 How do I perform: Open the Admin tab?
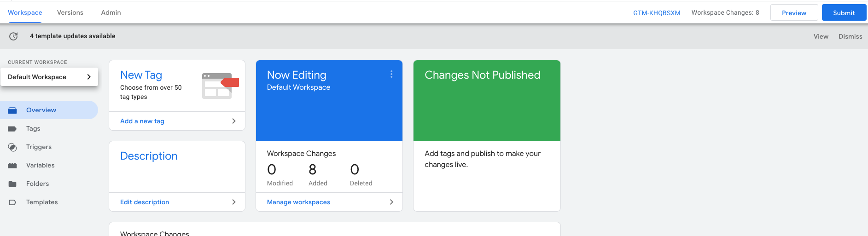pos(111,12)
